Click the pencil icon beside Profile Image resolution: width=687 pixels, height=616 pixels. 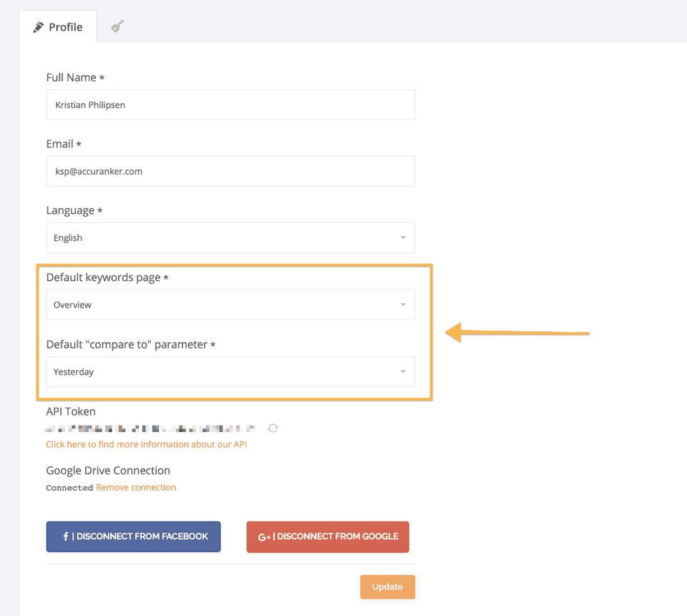pyautogui.click(x=39, y=27)
